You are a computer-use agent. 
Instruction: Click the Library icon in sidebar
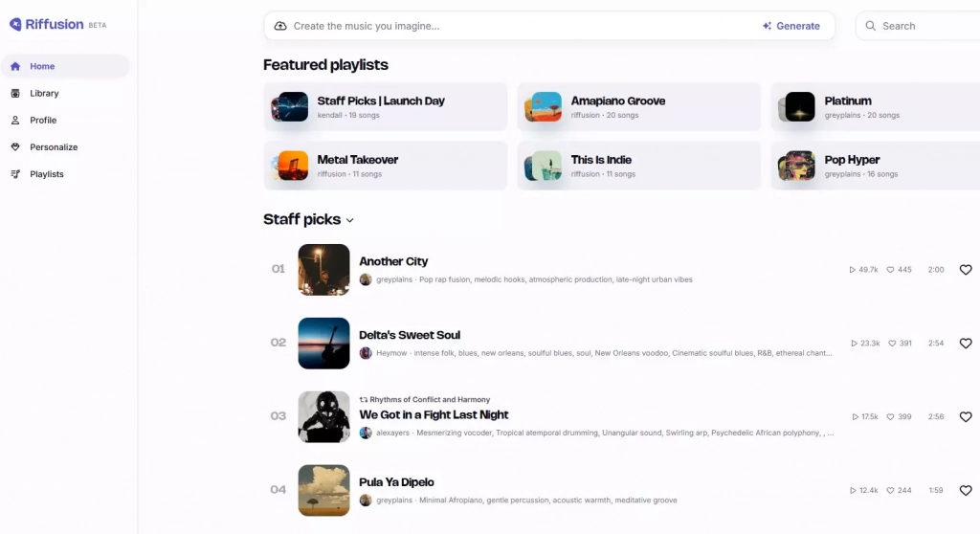point(15,94)
